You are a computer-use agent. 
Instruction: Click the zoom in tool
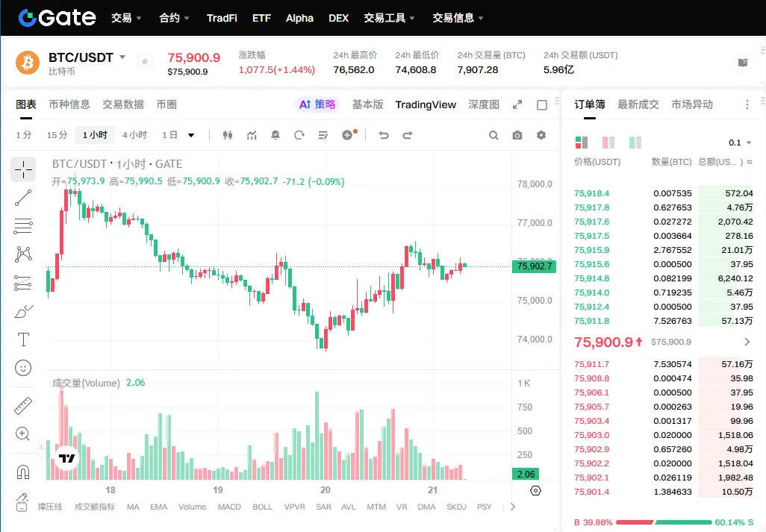pos(23,434)
